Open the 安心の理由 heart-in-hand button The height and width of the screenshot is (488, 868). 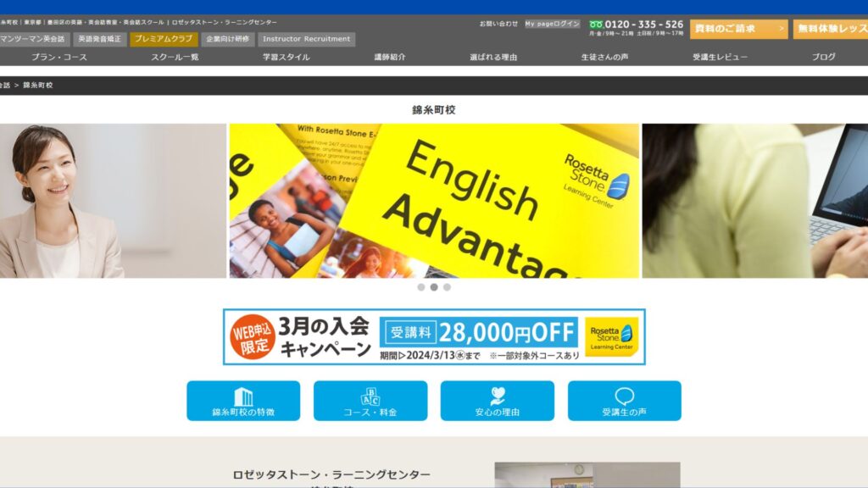click(x=497, y=401)
